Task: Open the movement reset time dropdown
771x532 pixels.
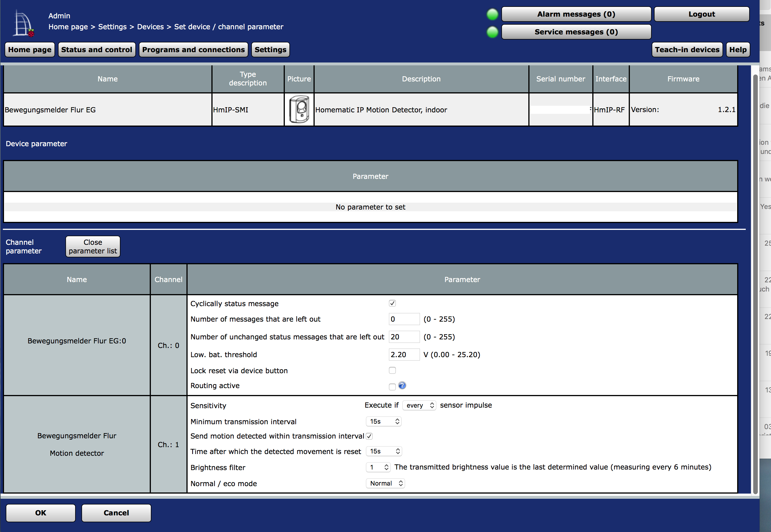Action: tap(384, 451)
